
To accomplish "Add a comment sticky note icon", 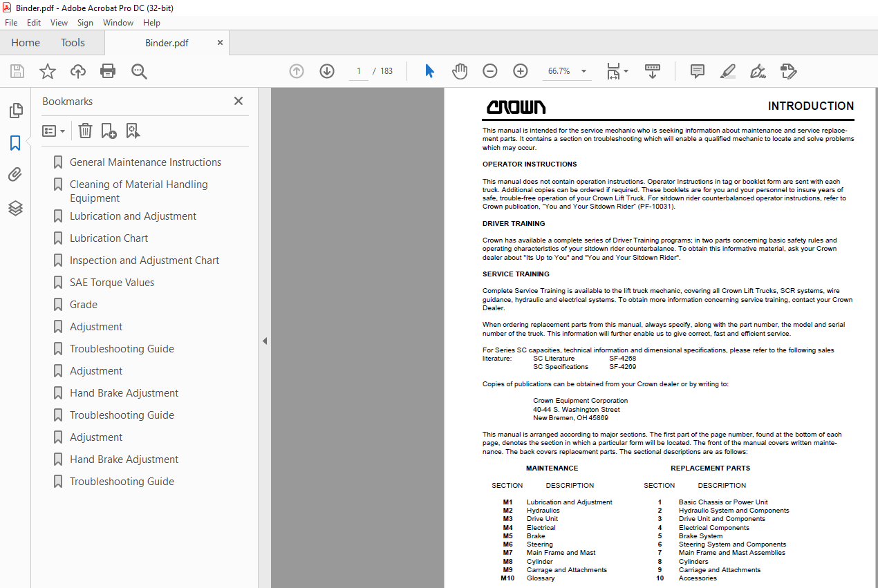I will point(698,71).
